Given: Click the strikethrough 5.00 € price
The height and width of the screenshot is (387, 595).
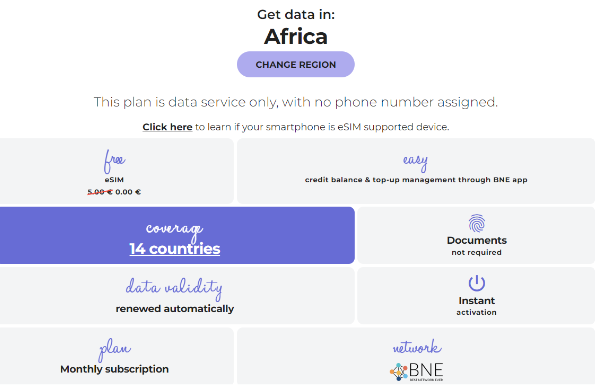Looking at the screenshot, I should 100,192.
